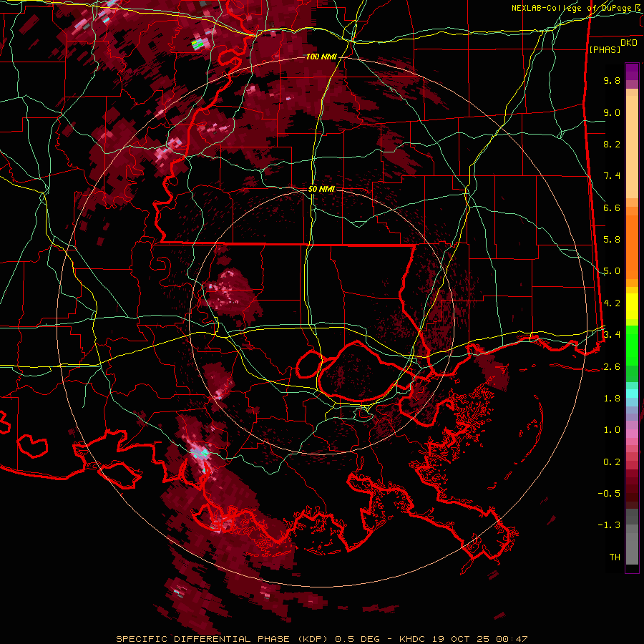644x644 pixels.
Task: Click the -1.3 value on the color scale
Action: pyautogui.click(x=610, y=525)
